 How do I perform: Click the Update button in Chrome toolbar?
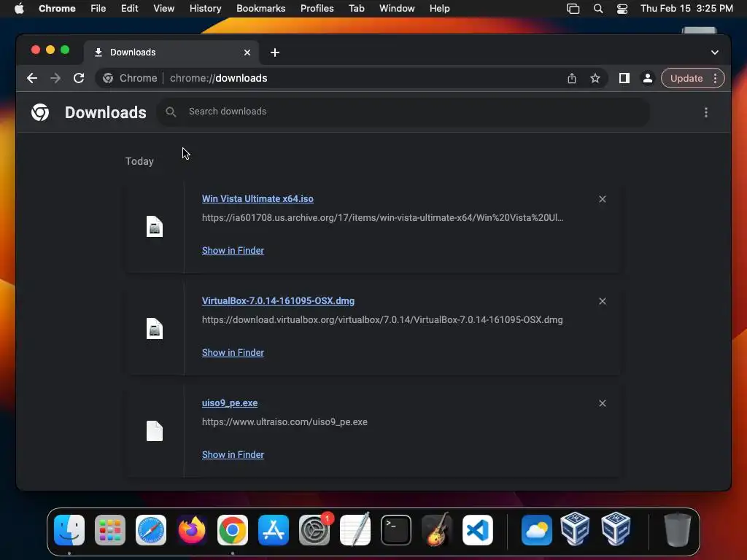[686, 78]
